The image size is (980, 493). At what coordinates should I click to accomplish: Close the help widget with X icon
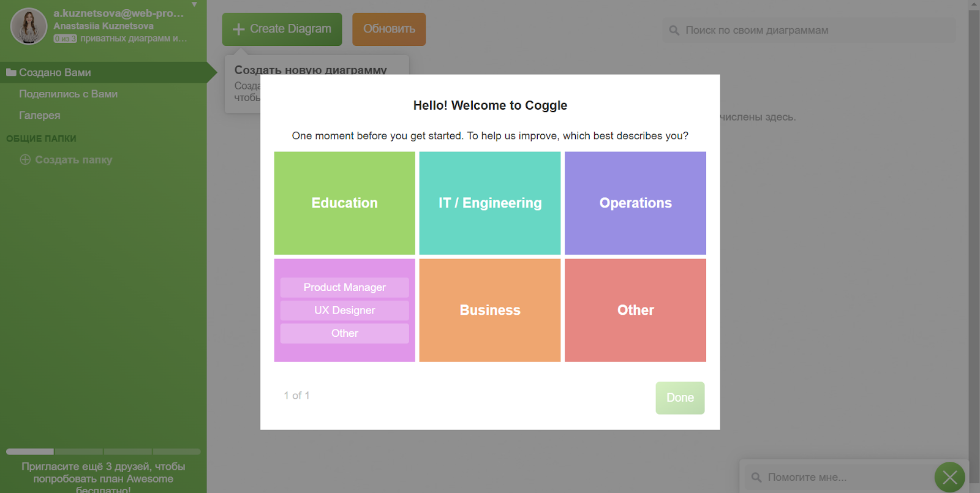click(x=949, y=477)
